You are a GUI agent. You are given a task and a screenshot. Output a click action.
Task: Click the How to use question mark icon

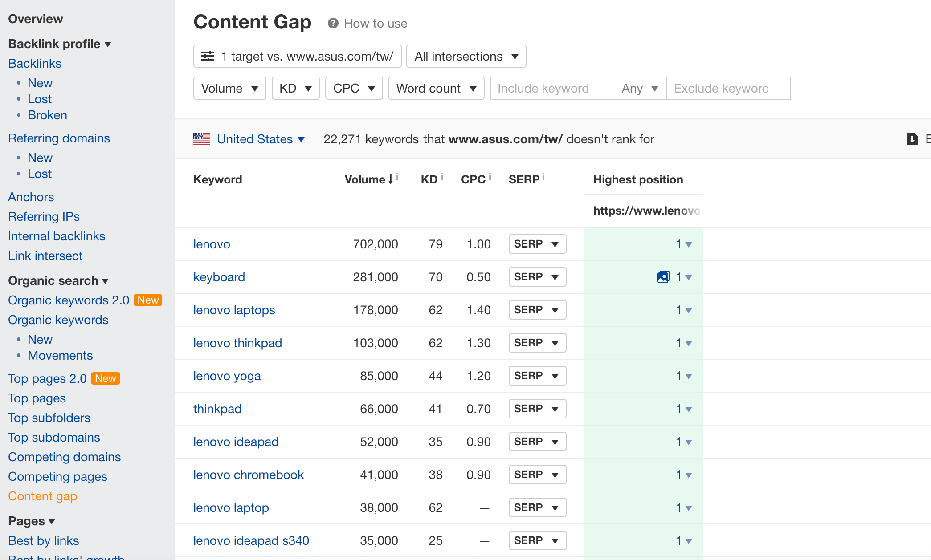[333, 24]
